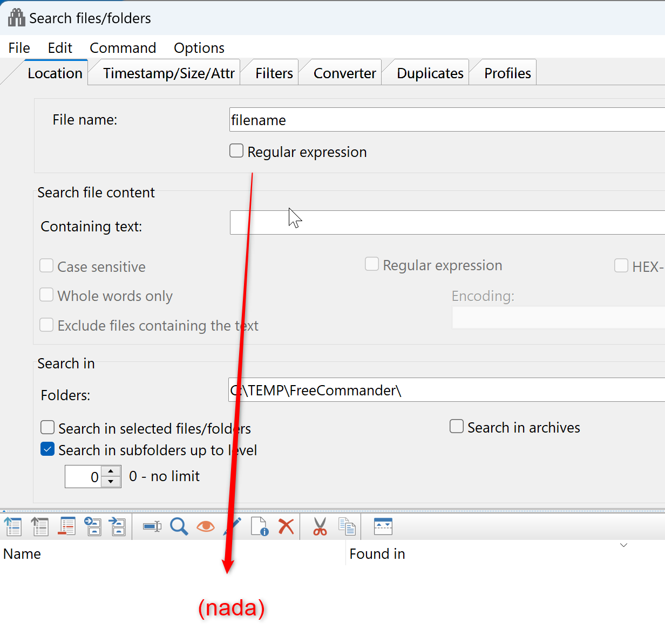Open the Edit menu
Screen dimensions: 665x644
(60, 48)
